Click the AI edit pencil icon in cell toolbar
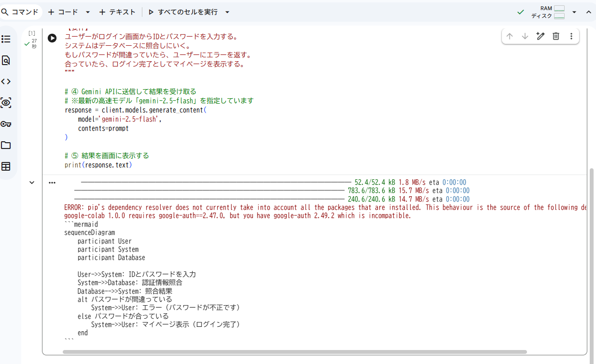This screenshot has width=596, height=364. click(541, 36)
